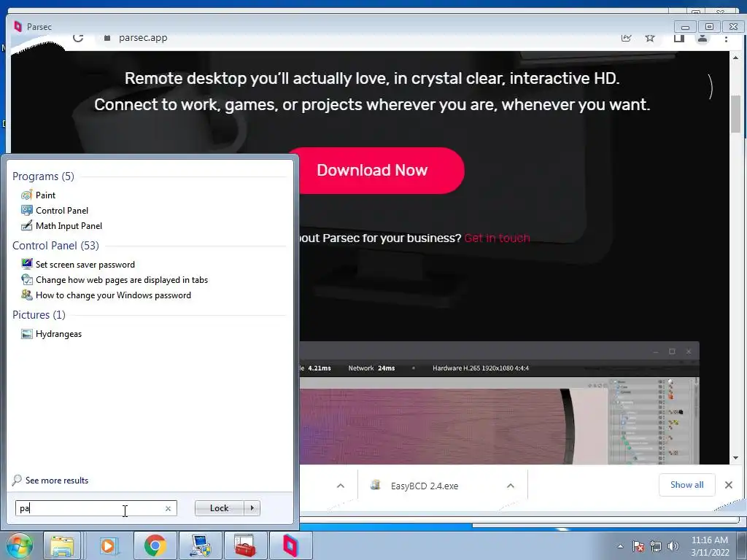The height and width of the screenshot is (560, 747).
Task: Maximize the Parsec window
Action: 709,27
